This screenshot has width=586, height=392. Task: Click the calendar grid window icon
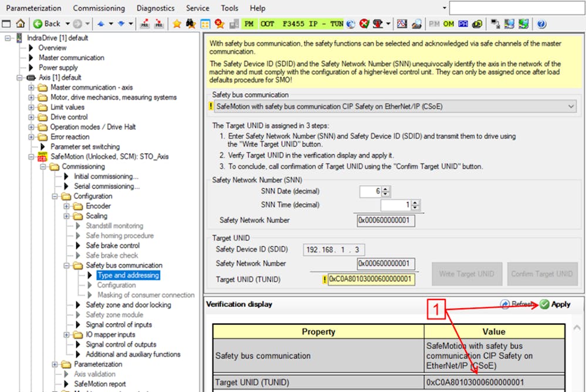(x=205, y=24)
